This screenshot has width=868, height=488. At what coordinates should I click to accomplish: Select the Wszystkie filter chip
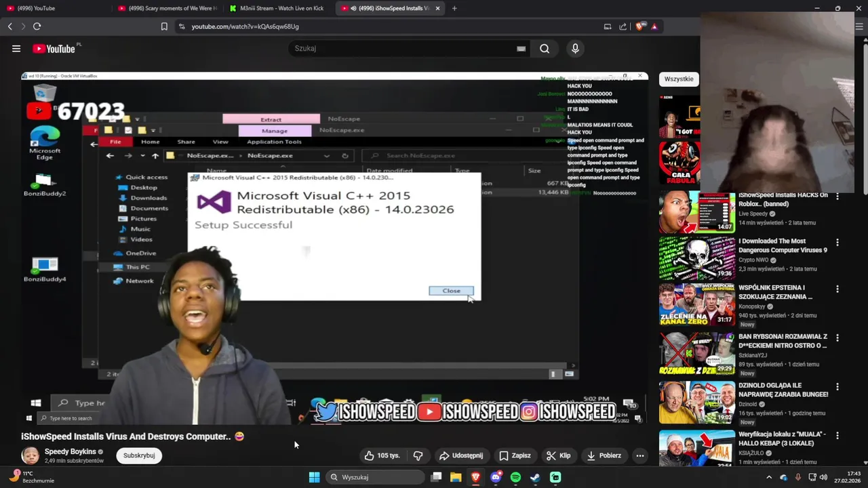679,79
